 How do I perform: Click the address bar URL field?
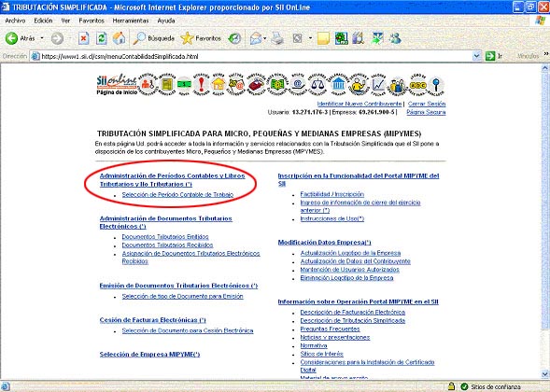252,56
